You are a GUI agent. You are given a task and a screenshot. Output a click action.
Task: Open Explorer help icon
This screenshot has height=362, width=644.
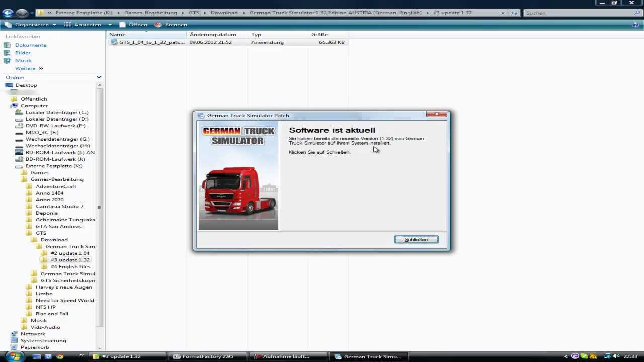point(635,25)
